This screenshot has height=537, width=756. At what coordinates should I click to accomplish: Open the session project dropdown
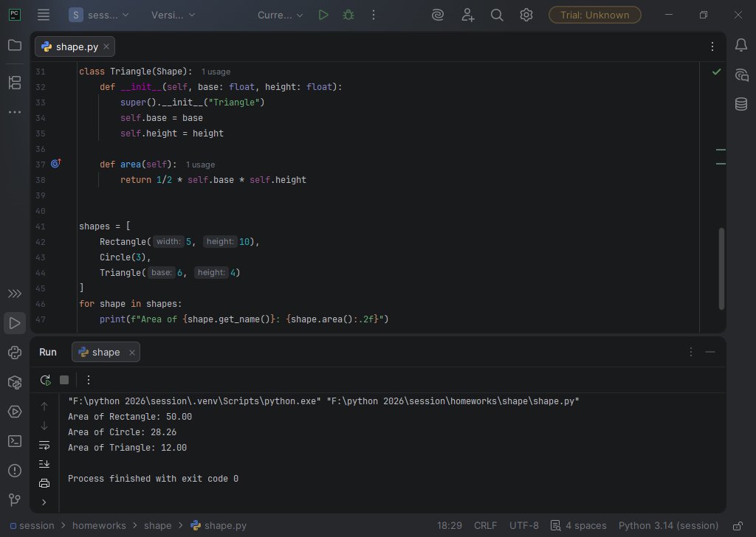coord(99,15)
